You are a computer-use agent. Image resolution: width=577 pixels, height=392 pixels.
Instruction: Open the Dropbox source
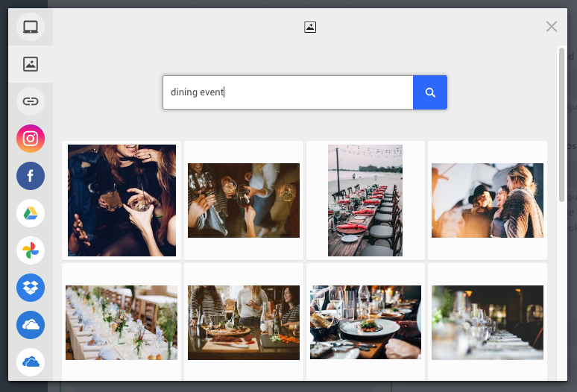(31, 287)
